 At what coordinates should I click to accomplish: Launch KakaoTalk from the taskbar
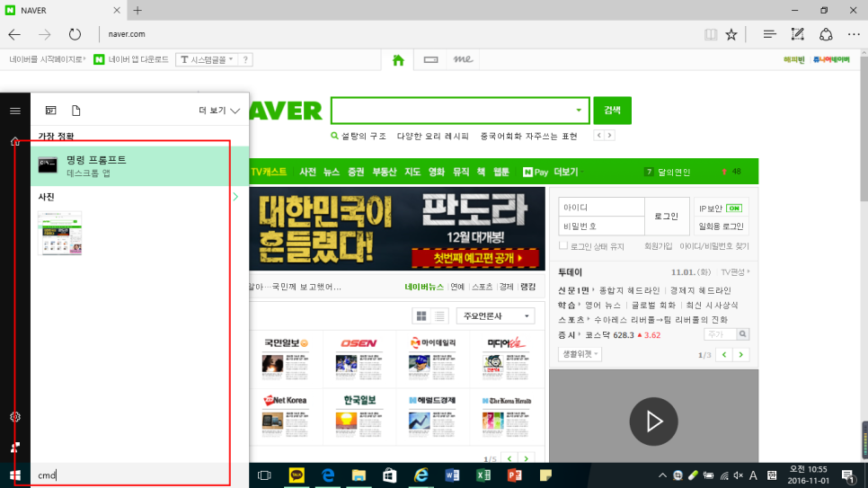point(297,475)
